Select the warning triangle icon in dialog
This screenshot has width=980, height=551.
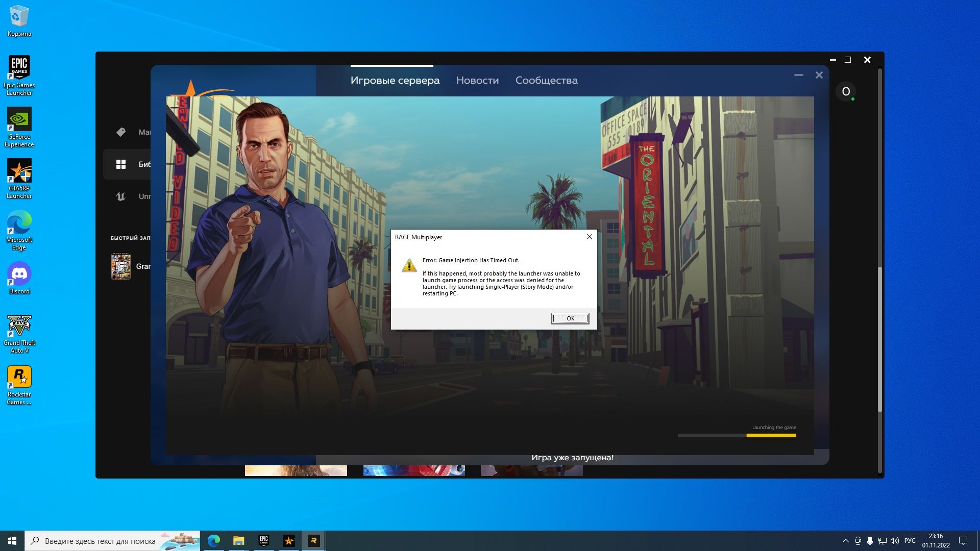tap(409, 265)
